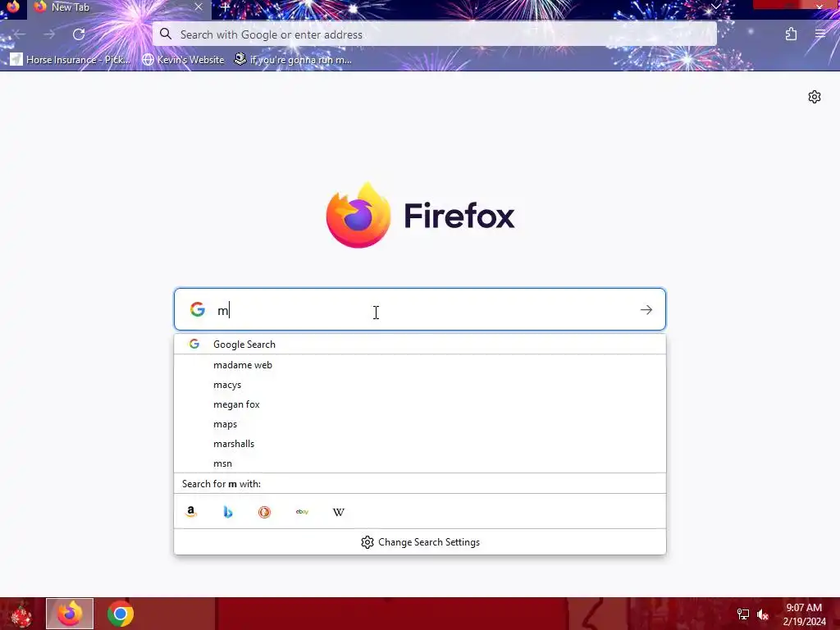Choose the "marshalls" suggestion

coord(420,444)
